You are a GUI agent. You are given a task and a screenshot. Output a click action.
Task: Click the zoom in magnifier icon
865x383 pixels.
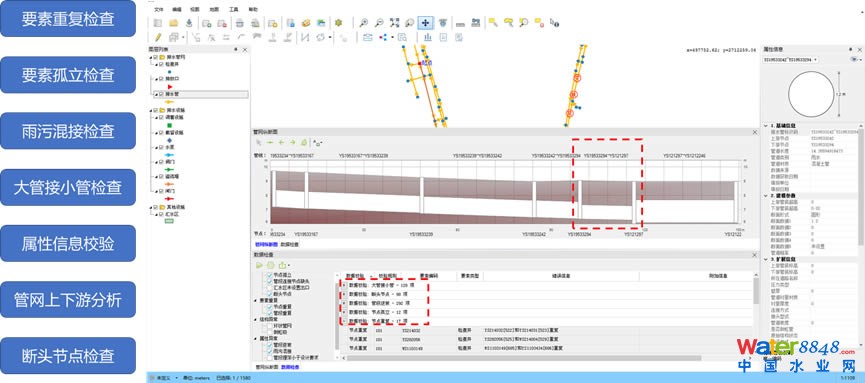[364, 23]
